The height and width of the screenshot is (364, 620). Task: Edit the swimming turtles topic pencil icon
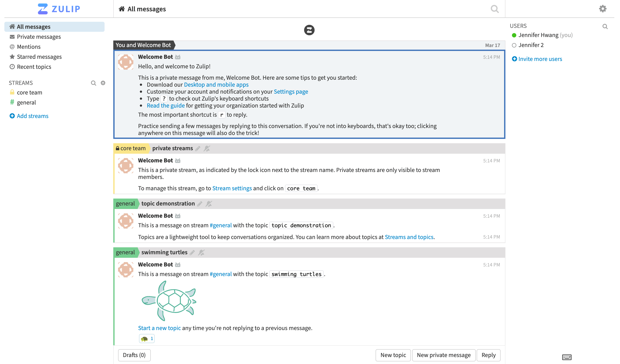[192, 252]
